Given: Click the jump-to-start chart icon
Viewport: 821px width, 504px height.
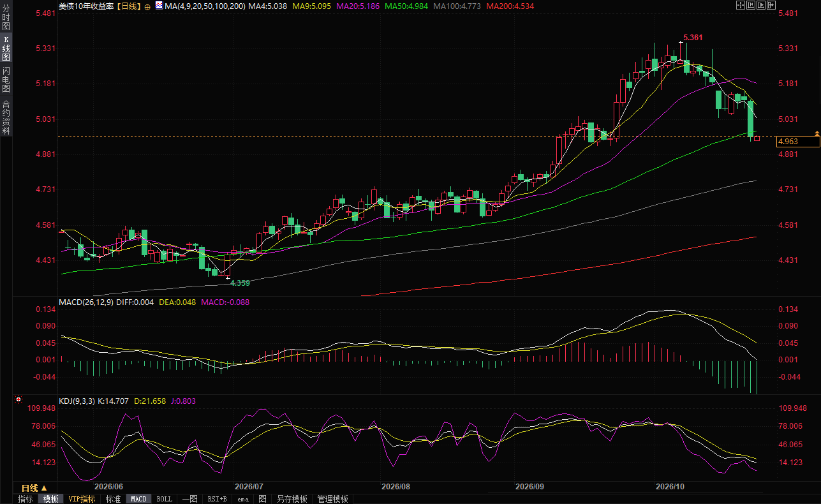Looking at the screenshot, I should click(751, 5).
